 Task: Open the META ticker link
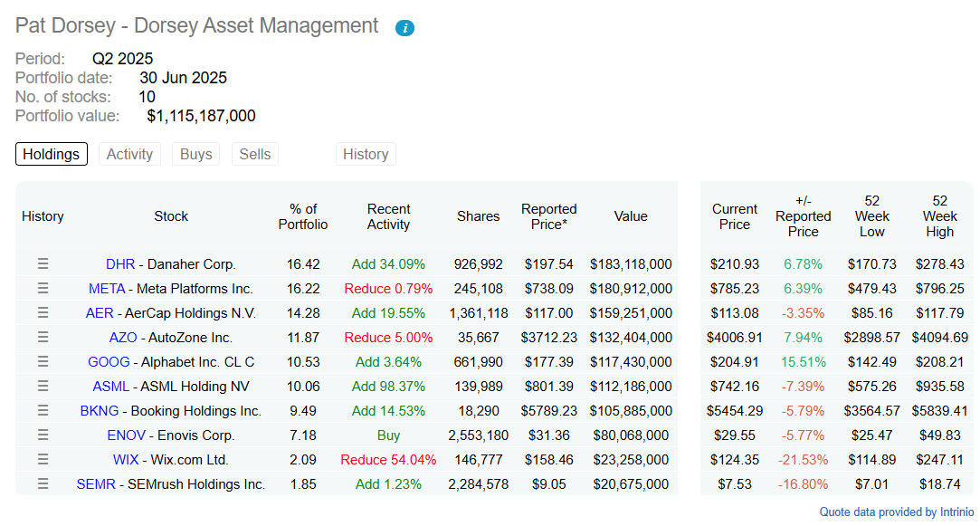tap(107, 288)
